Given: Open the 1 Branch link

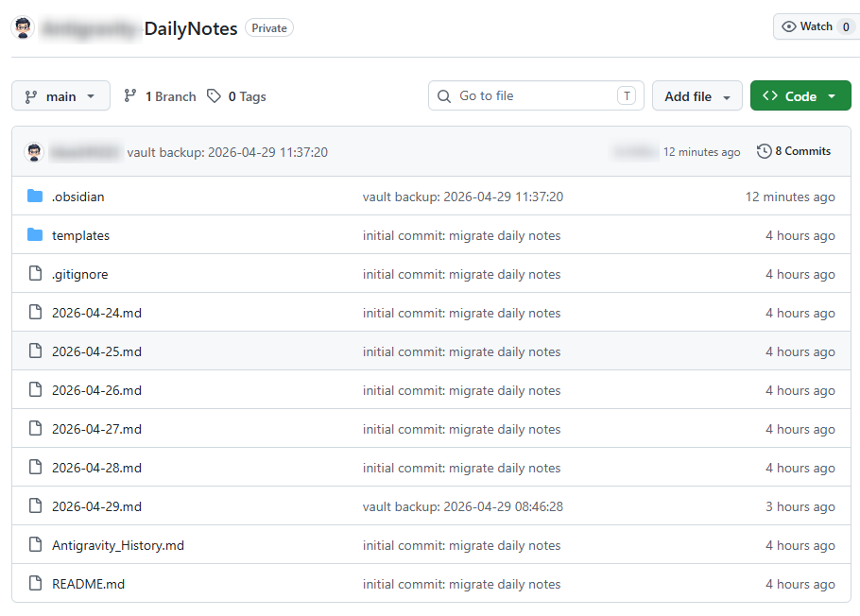Looking at the screenshot, I should [170, 96].
